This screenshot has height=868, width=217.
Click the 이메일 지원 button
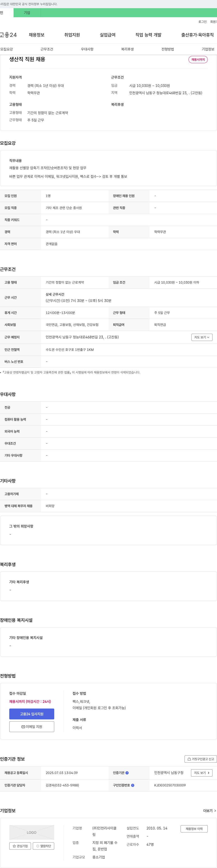(x=32, y=726)
